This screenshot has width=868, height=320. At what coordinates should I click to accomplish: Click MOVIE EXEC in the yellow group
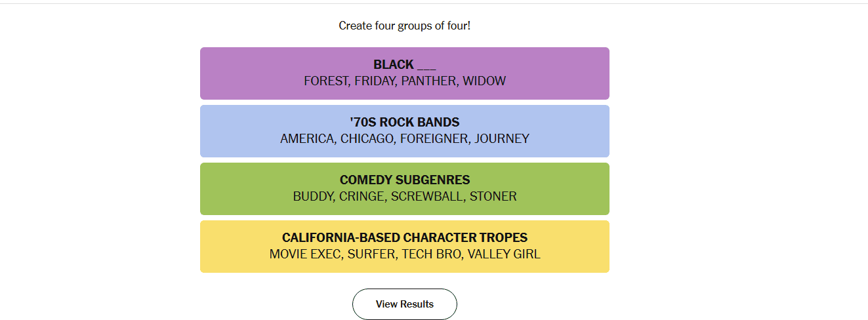click(305, 254)
